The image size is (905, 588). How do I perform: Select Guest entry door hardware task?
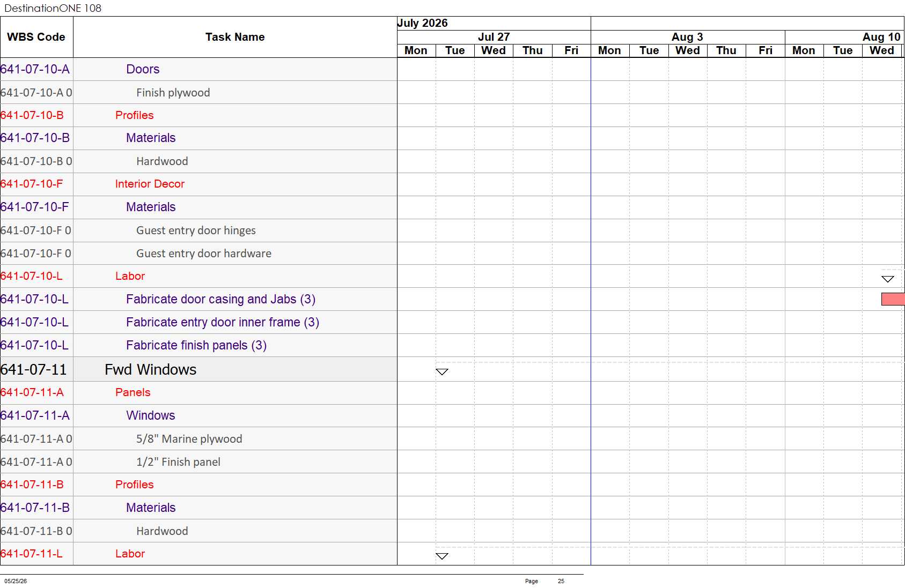[204, 254]
